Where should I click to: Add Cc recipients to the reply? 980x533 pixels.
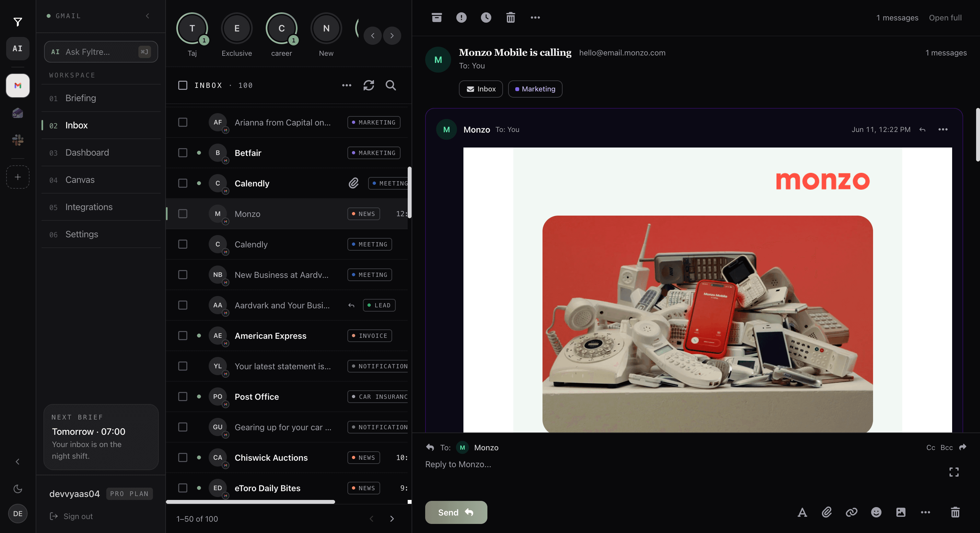930,447
